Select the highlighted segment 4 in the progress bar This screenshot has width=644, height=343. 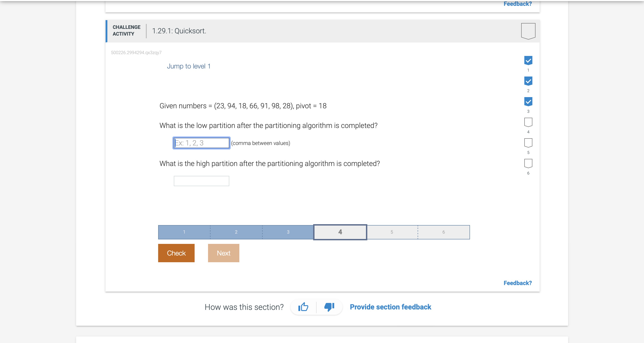(x=340, y=232)
